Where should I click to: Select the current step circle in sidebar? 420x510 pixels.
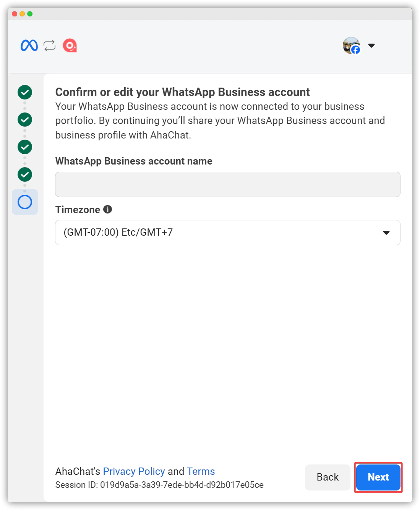[25, 202]
